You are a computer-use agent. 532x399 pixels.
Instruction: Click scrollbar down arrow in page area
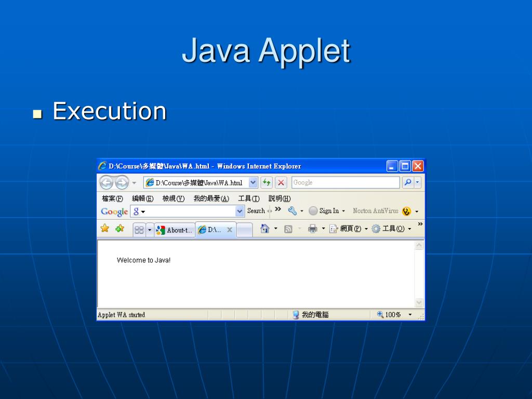coord(419,302)
